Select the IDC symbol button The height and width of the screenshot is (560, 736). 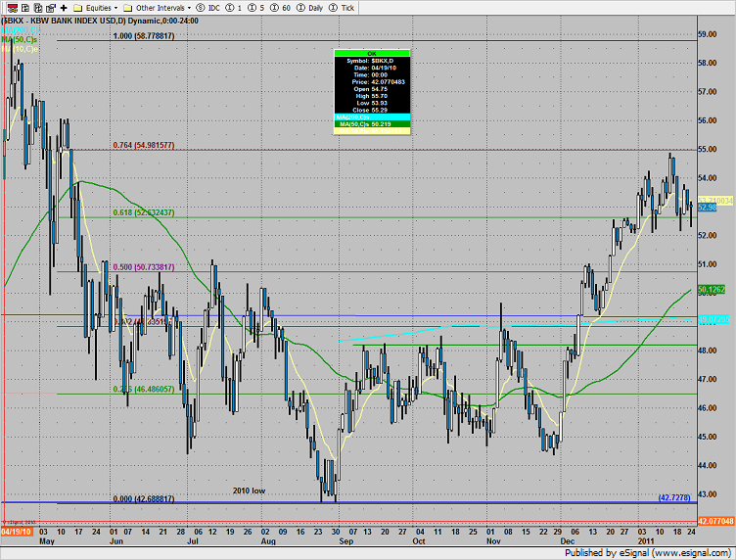tap(208, 6)
